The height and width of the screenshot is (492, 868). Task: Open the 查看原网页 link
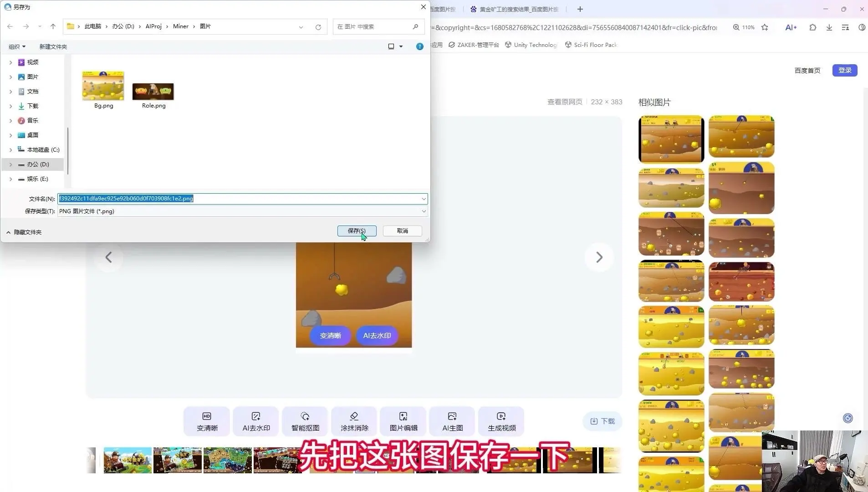tap(565, 102)
